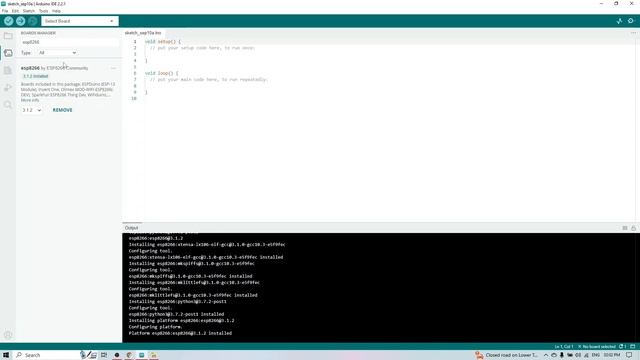Open the Edit menu
Viewport: 640px width, 360px height.
click(15, 11)
